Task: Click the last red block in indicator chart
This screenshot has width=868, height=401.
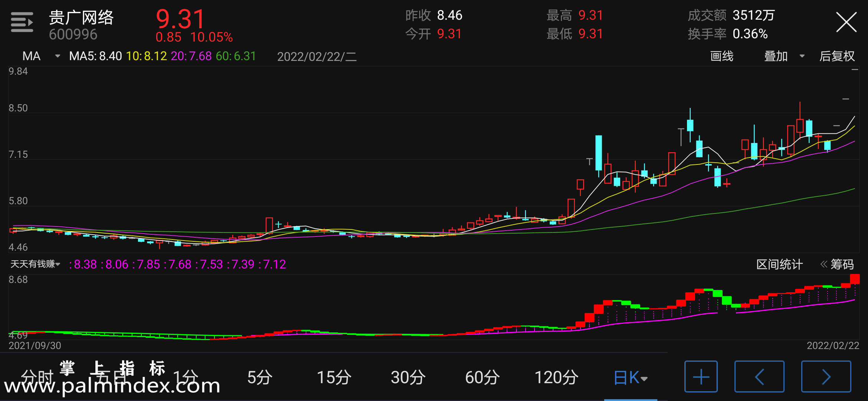Action: coord(855,279)
